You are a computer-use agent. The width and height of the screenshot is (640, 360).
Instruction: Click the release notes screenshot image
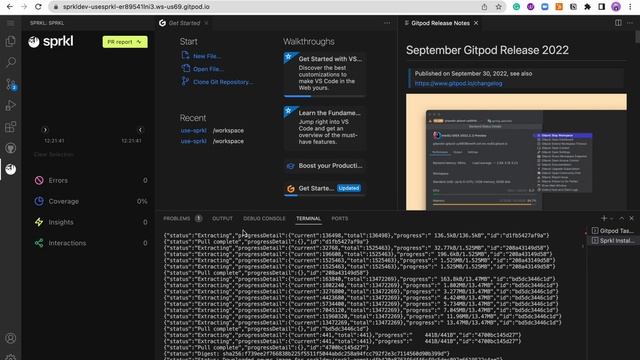click(516, 152)
